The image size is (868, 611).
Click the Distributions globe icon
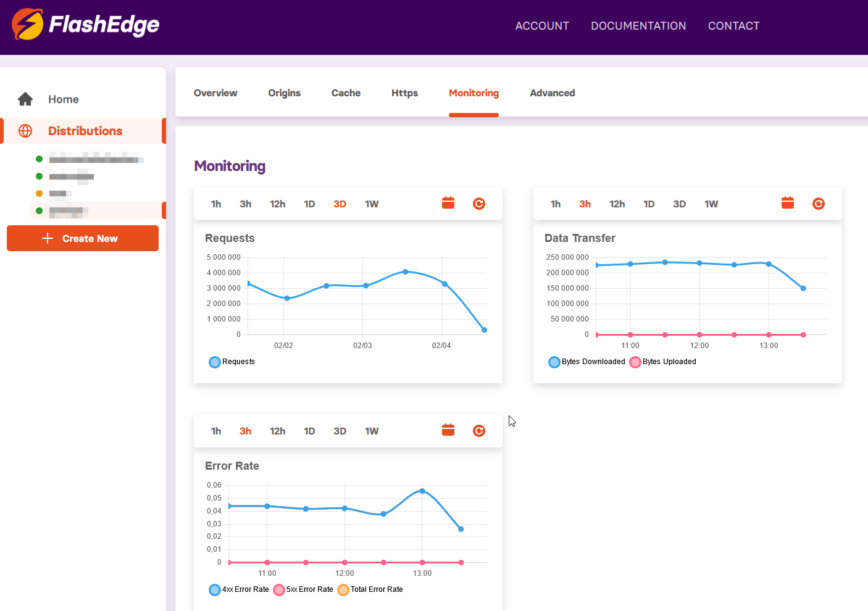coord(25,131)
